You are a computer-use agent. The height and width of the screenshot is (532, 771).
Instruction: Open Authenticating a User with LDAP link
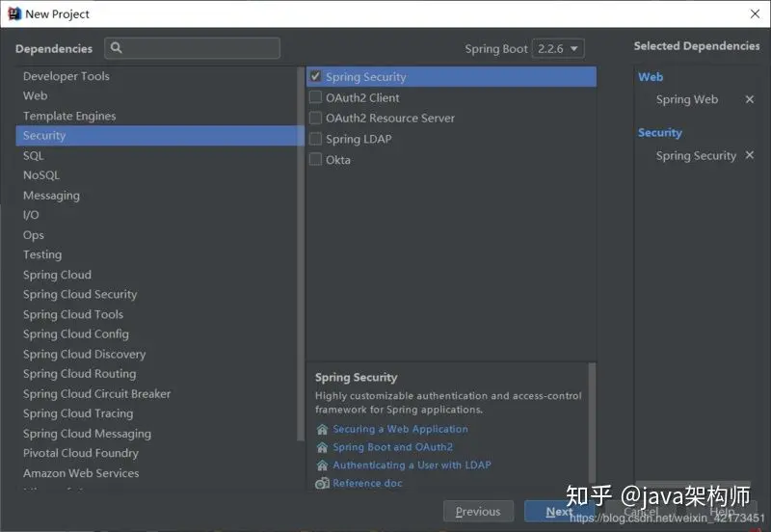click(x=412, y=465)
